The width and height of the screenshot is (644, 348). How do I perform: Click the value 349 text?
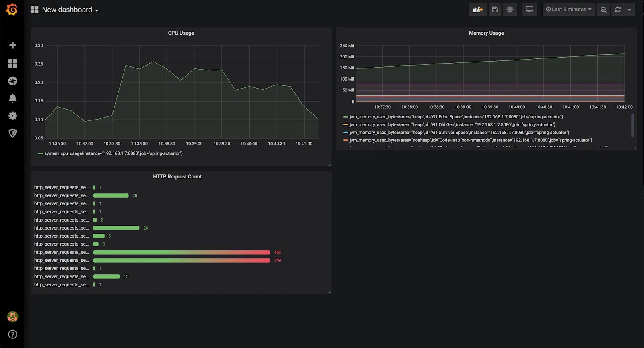coord(277,260)
